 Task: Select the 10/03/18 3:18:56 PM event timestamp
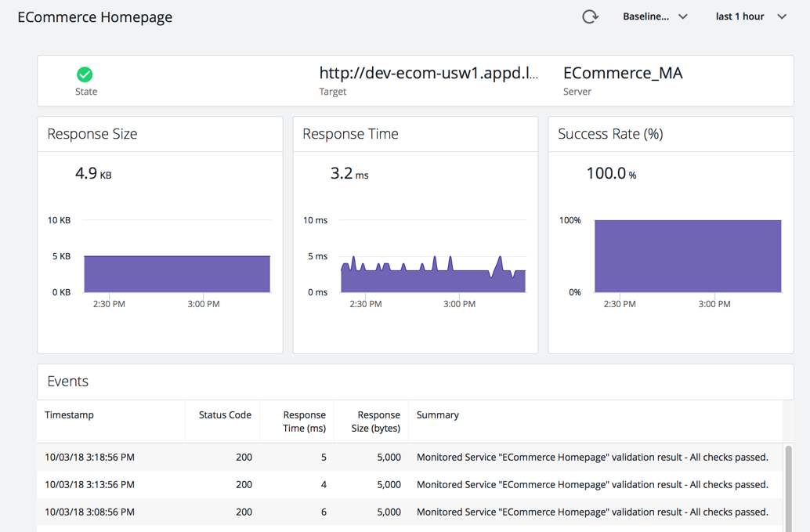point(89,457)
